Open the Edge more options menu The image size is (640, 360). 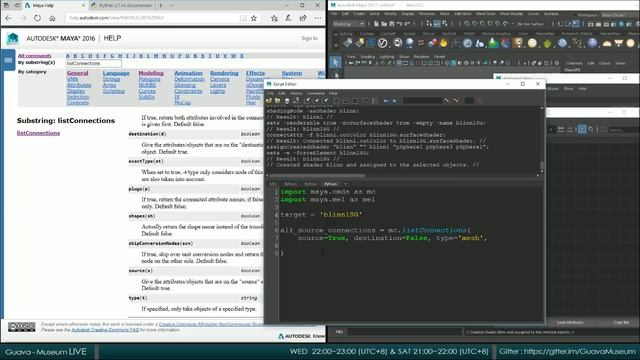pos(318,18)
